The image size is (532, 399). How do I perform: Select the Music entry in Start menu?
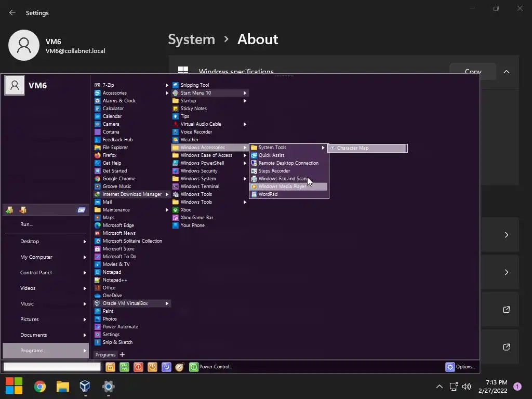coord(46,303)
